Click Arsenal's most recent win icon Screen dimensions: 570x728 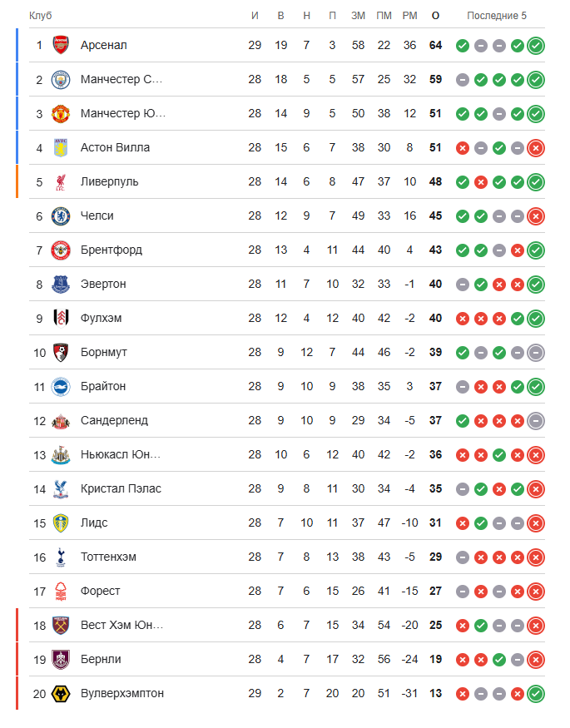(x=536, y=46)
